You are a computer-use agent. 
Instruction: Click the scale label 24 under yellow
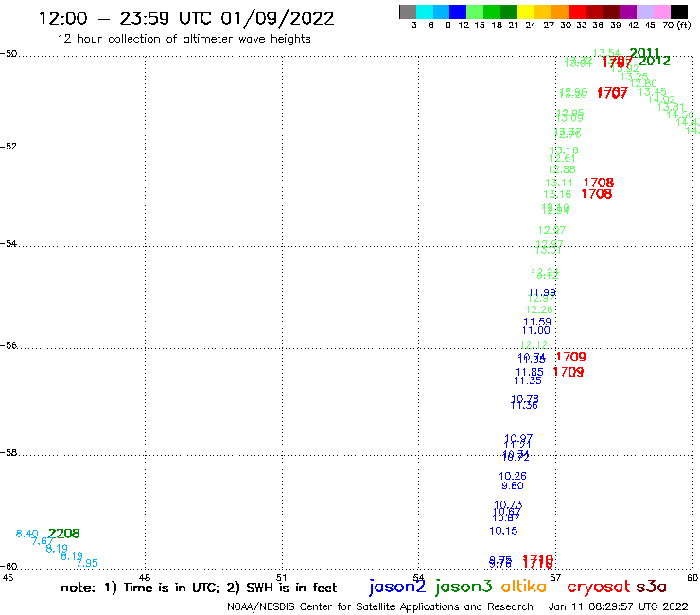pos(531,26)
